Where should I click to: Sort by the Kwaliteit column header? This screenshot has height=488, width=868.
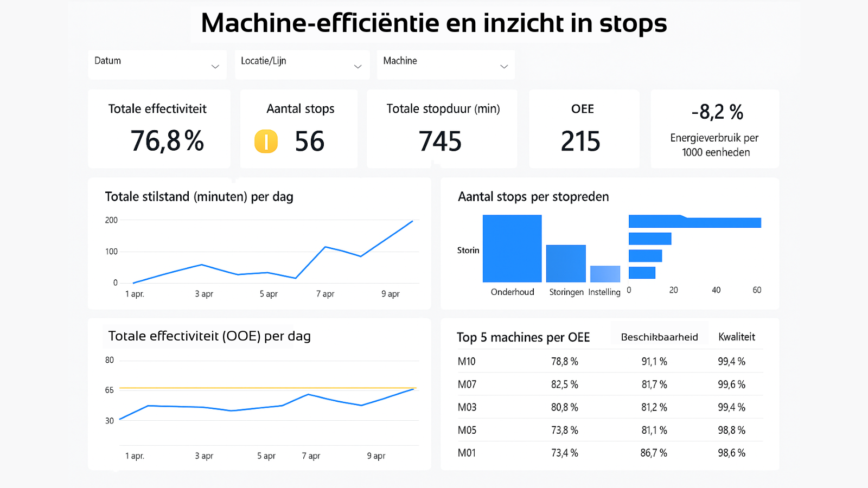pyautogui.click(x=737, y=337)
